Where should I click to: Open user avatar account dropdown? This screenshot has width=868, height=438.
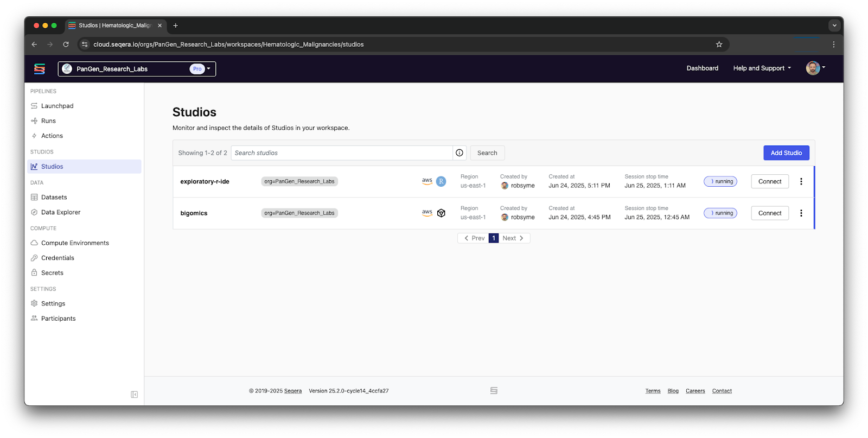pyautogui.click(x=815, y=68)
